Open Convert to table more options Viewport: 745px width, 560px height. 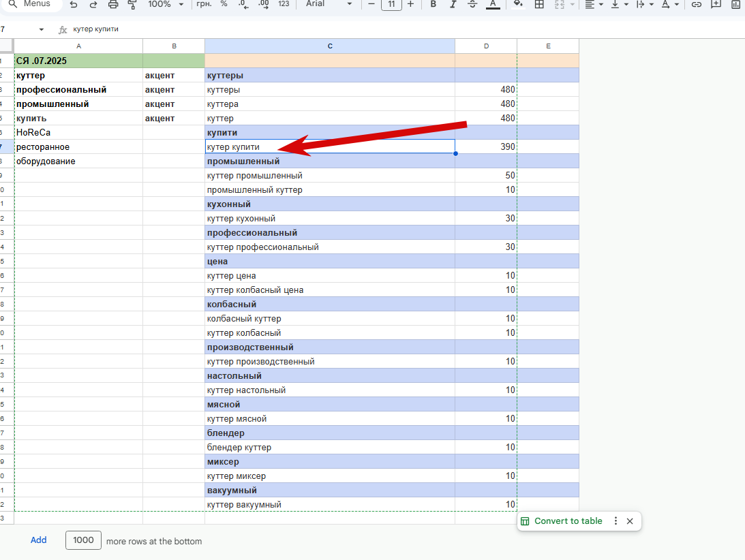pyautogui.click(x=615, y=521)
